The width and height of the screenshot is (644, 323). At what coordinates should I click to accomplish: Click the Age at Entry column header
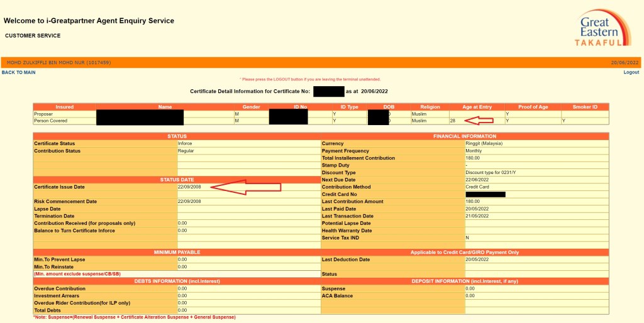tap(476, 107)
